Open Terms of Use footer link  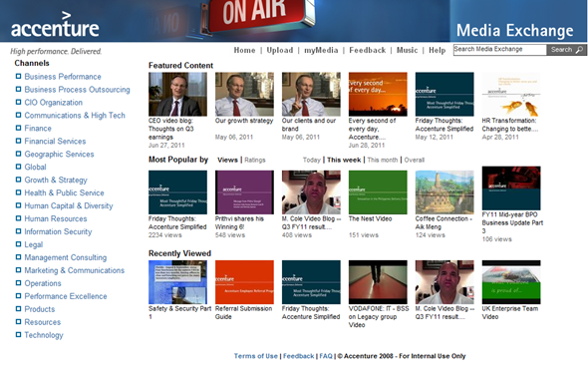tap(256, 356)
